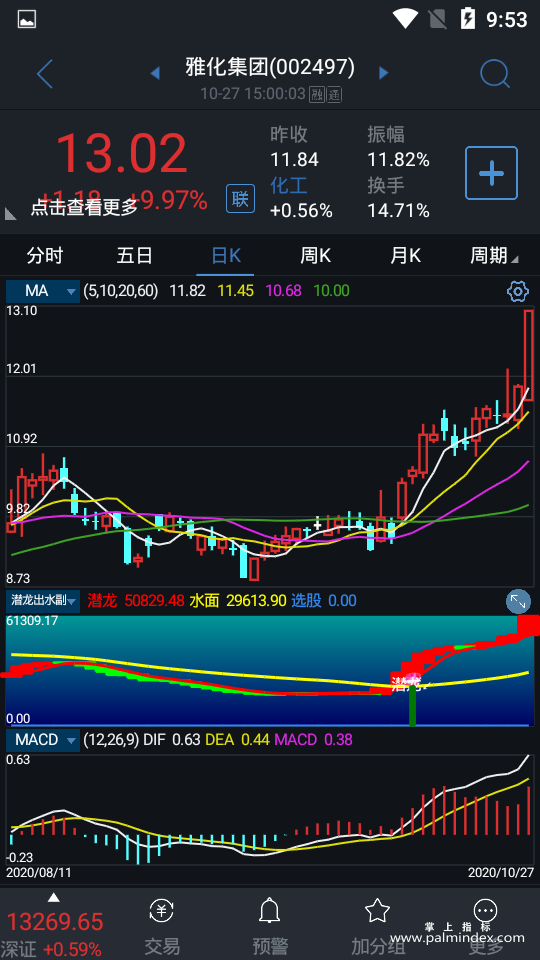540x960 pixels.
Task: Open the 预警 alert bell
Action: [x=270, y=911]
